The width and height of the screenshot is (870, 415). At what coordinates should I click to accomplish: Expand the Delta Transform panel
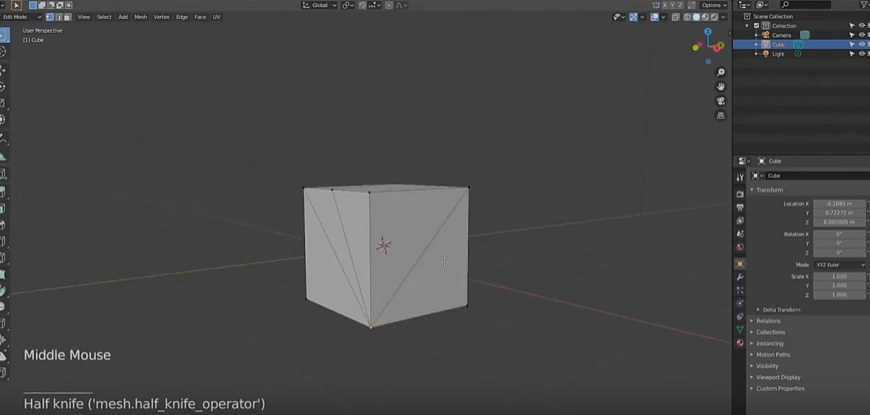click(781, 310)
